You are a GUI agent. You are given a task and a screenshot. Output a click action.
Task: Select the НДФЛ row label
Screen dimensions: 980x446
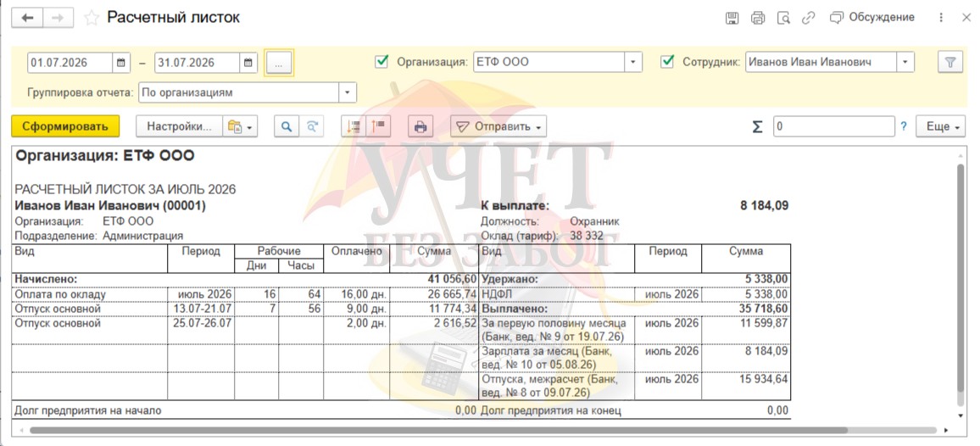[497, 294]
